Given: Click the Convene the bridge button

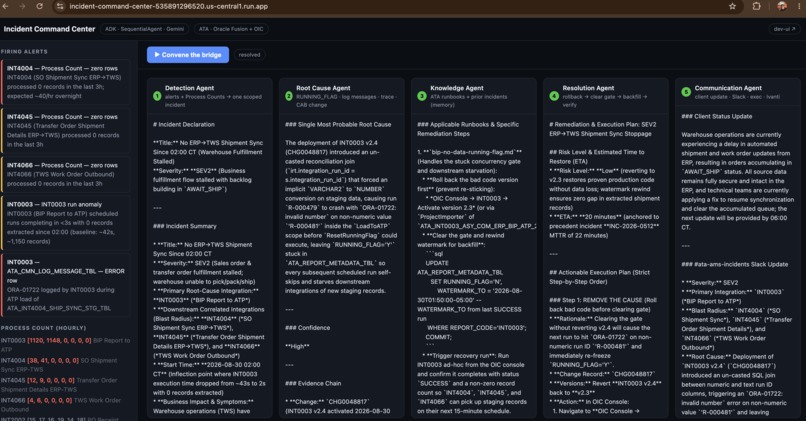Looking at the screenshot, I should tap(188, 54).
